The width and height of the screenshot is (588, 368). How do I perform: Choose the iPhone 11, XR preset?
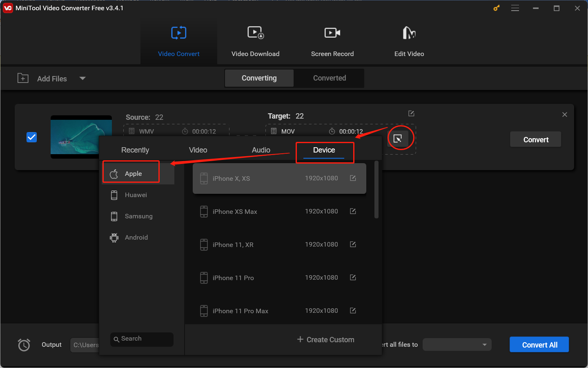(279, 245)
